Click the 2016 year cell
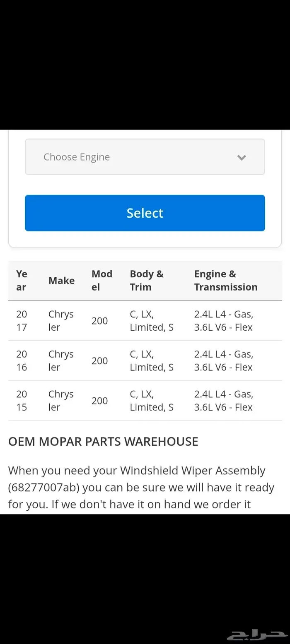The width and height of the screenshot is (290, 644). 22,360
